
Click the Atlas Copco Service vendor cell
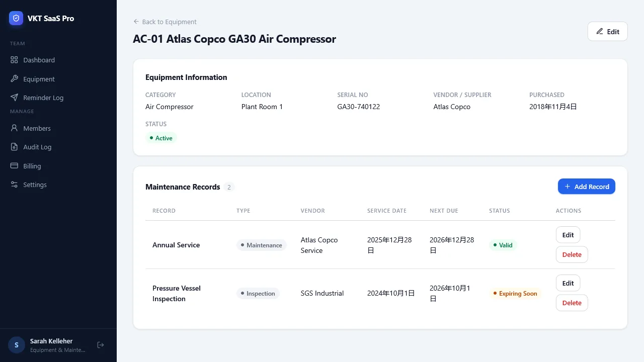point(319,245)
